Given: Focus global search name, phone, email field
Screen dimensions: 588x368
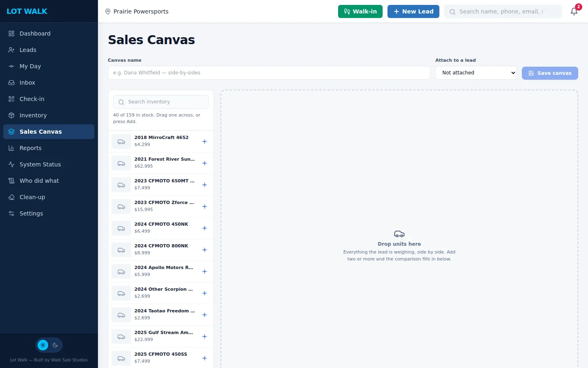Looking at the screenshot, I should point(503,11).
